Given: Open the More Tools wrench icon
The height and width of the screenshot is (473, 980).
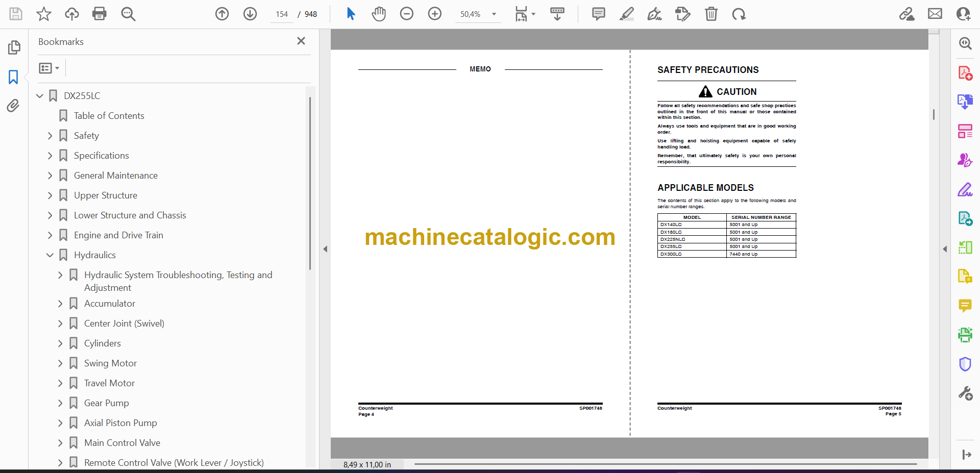Looking at the screenshot, I should [965, 393].
